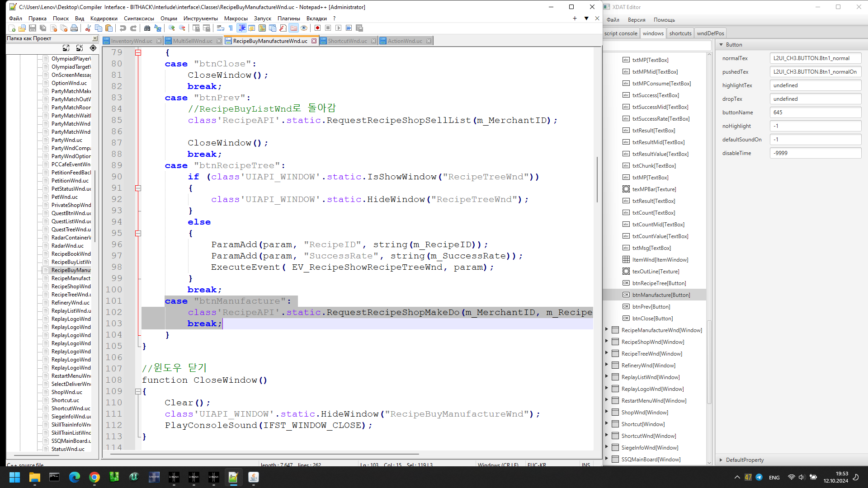Image resolution: width=868 pixels, height=488 pixels.
Task: Open the Плагины menu
Action: point(288,19)
